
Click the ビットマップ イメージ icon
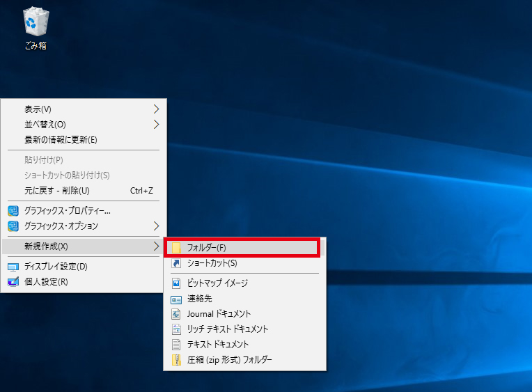[x=176, y=283]
